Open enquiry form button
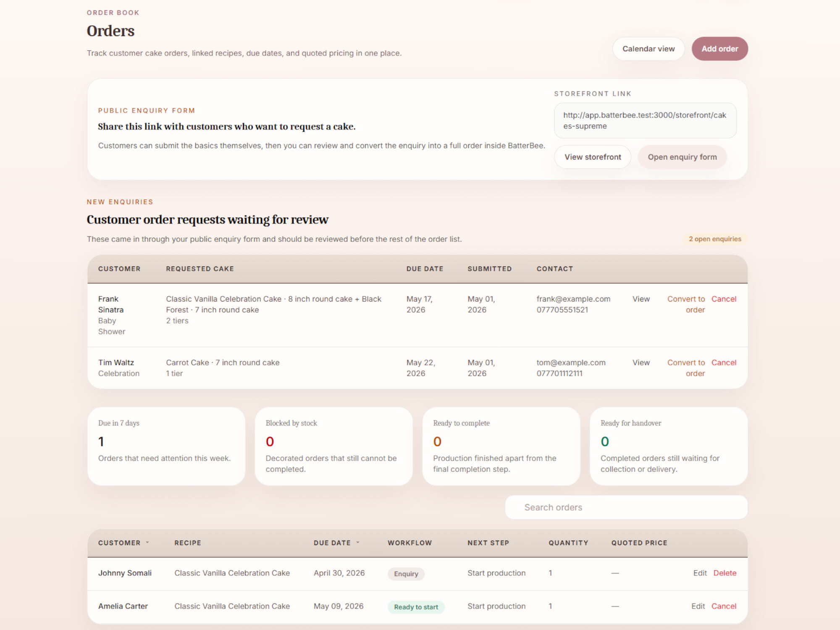This screenshot has width=840, height=630. click(x=682, y=157)
